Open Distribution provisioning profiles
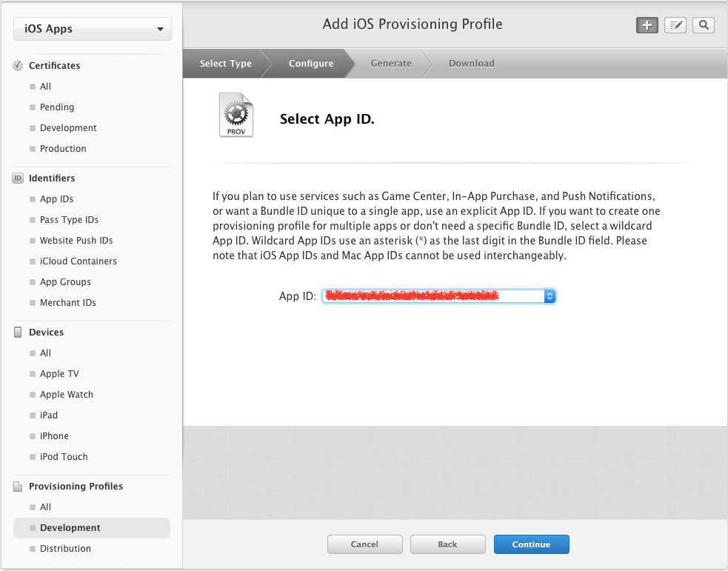This screenshot has height=571, width=728. 65,549
